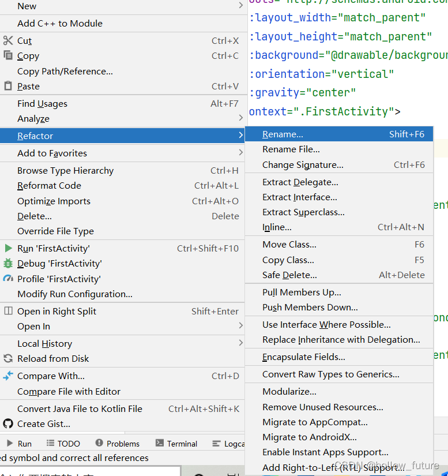Choose Override File Type
The width and height of the screenshot is (448, 476).
click(x=122, y=231)
